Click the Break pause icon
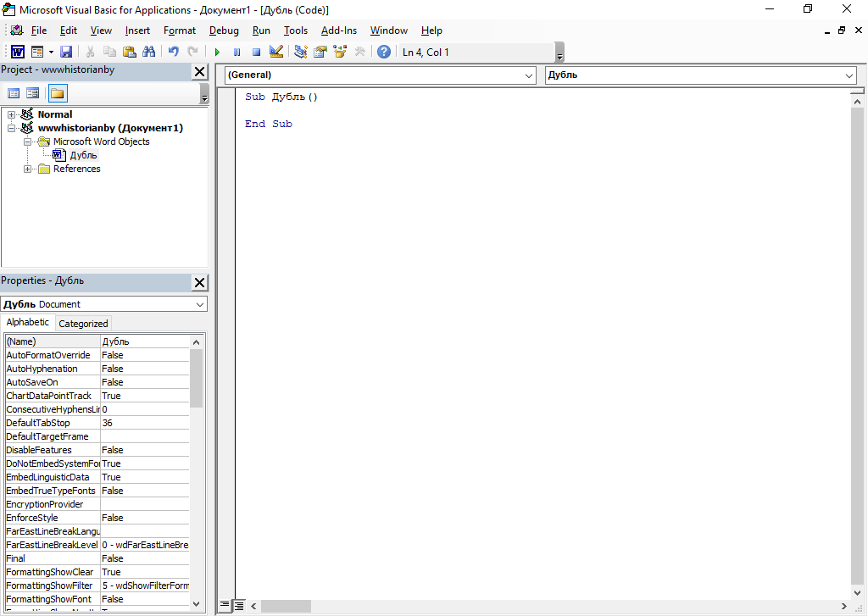The height and width of the screenshot is (616, 868). (236, 52)
